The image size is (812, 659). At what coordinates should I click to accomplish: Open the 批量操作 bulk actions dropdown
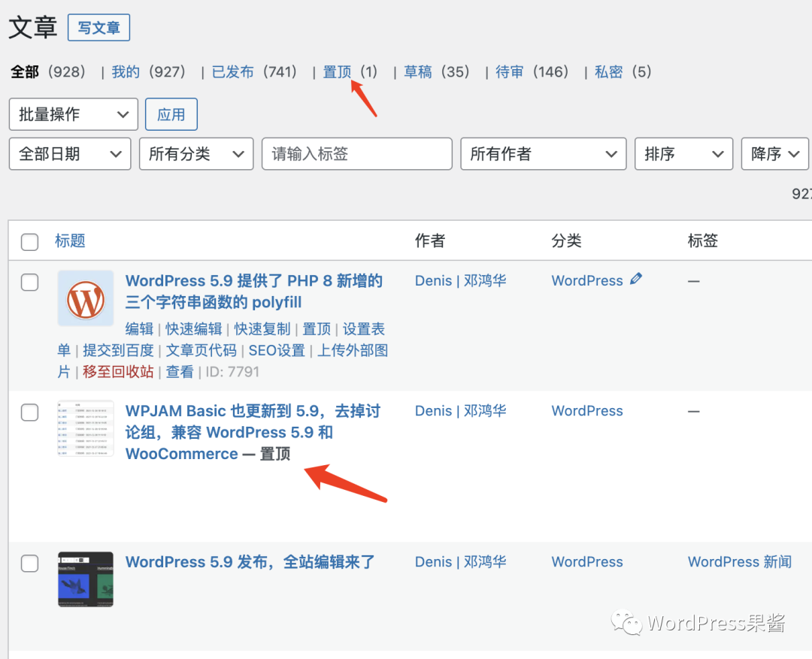tap(74, 114)
